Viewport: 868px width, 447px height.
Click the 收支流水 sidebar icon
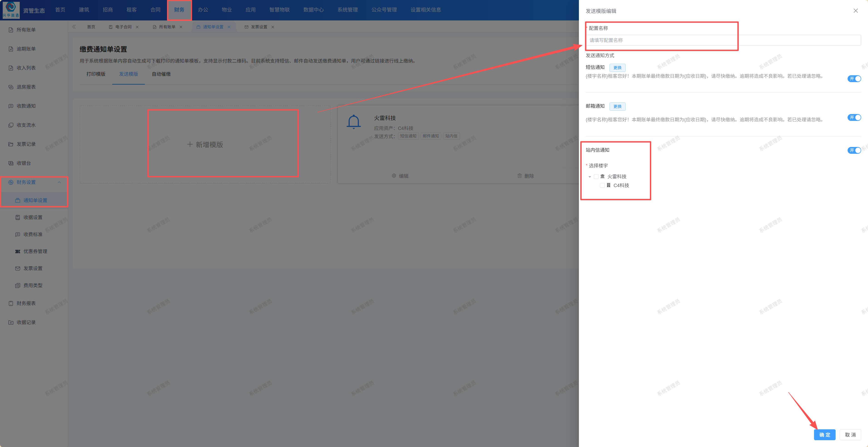11,125
